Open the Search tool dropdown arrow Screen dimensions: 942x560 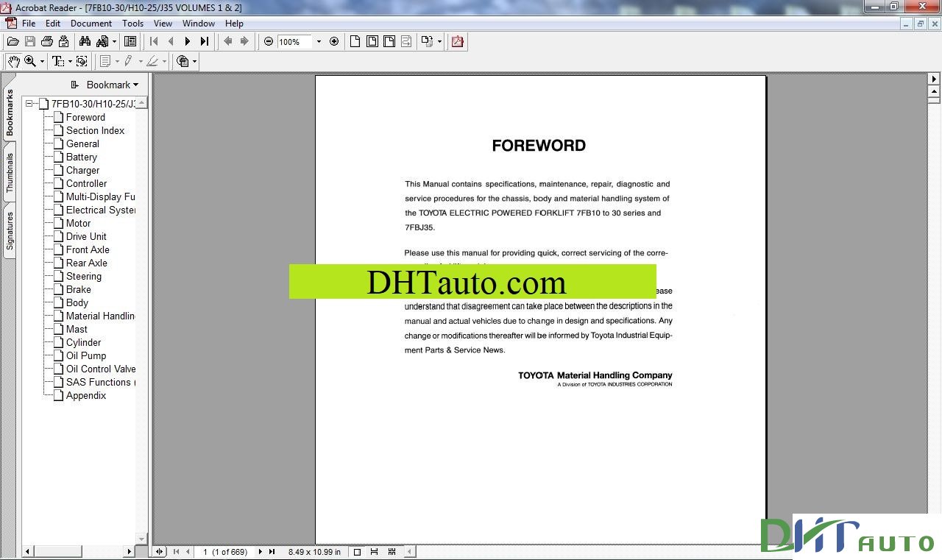(114, 41)
